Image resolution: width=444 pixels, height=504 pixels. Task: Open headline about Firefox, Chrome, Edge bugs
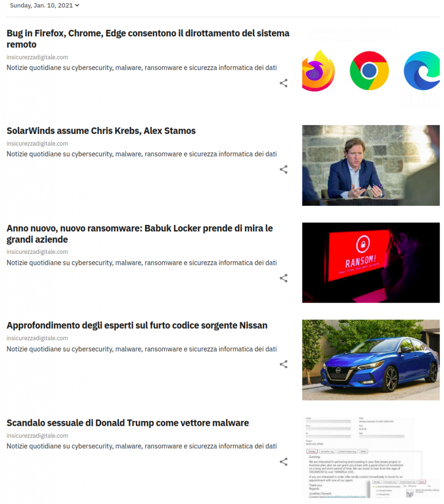tap(148, 38)
